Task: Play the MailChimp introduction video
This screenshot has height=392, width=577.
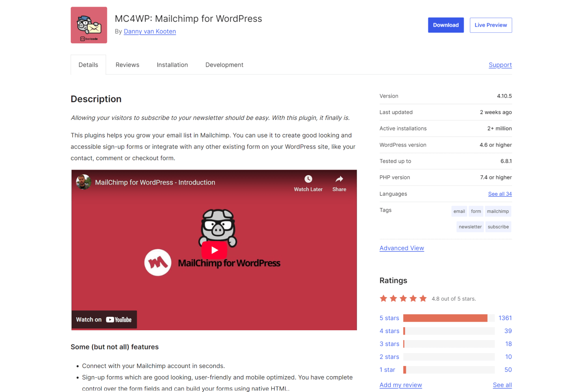Action: [214, 250]
